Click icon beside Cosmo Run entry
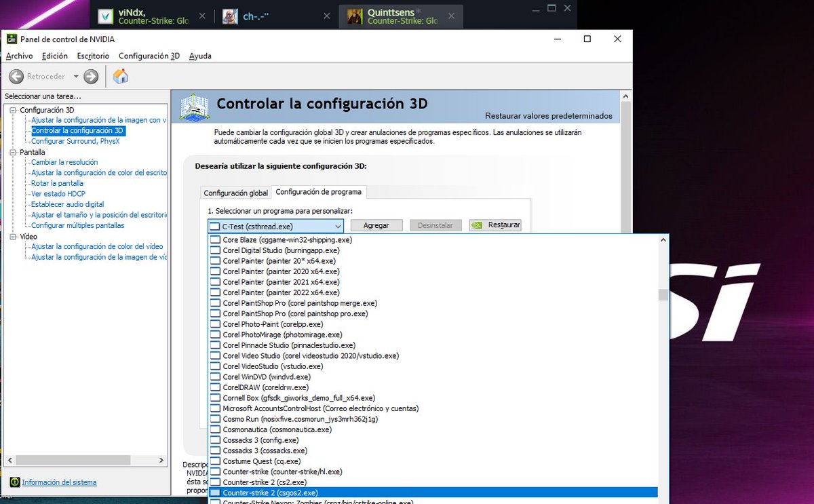 [216, 419]
